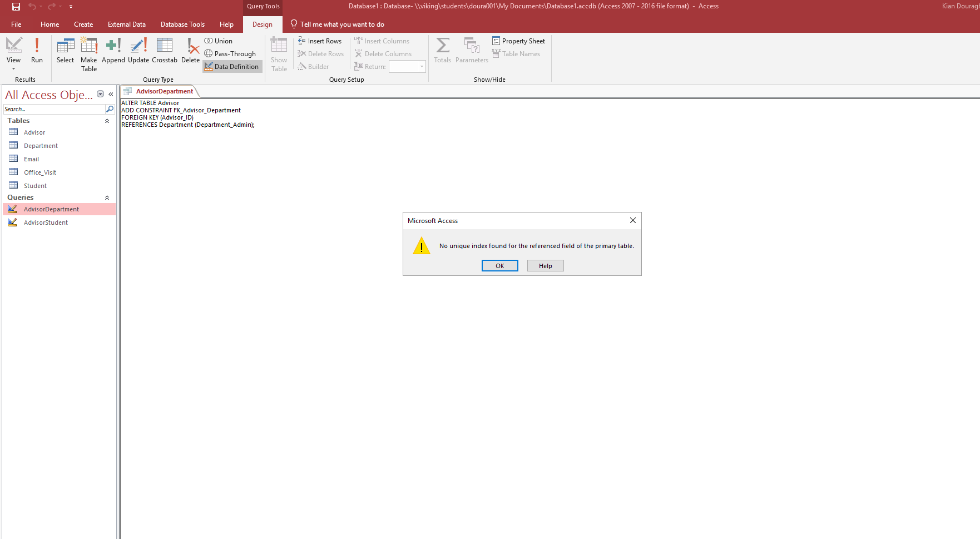Toggle the Totals sigma button
Viewport: 980px width, 539px height.
pos(443,50)
